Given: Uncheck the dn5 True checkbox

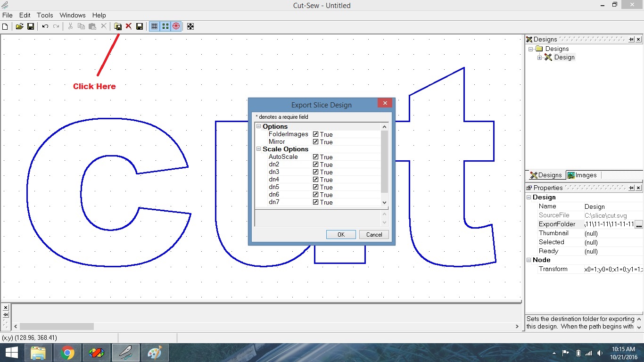Looking at the screenshot, I should pyautogui.click(x=316, y=187).
